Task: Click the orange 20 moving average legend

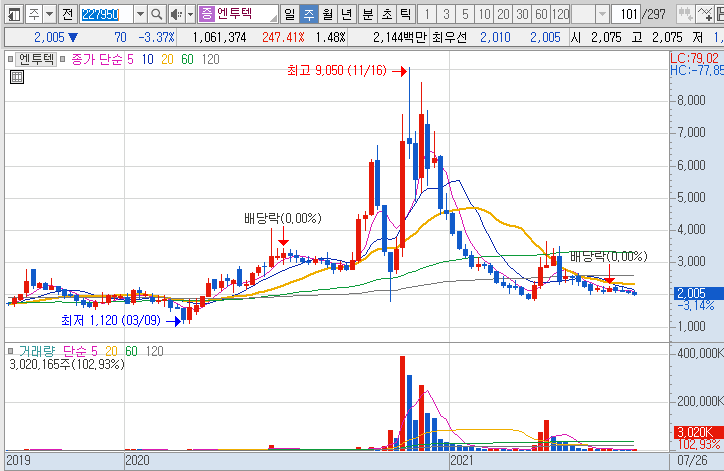Action: 167,59
